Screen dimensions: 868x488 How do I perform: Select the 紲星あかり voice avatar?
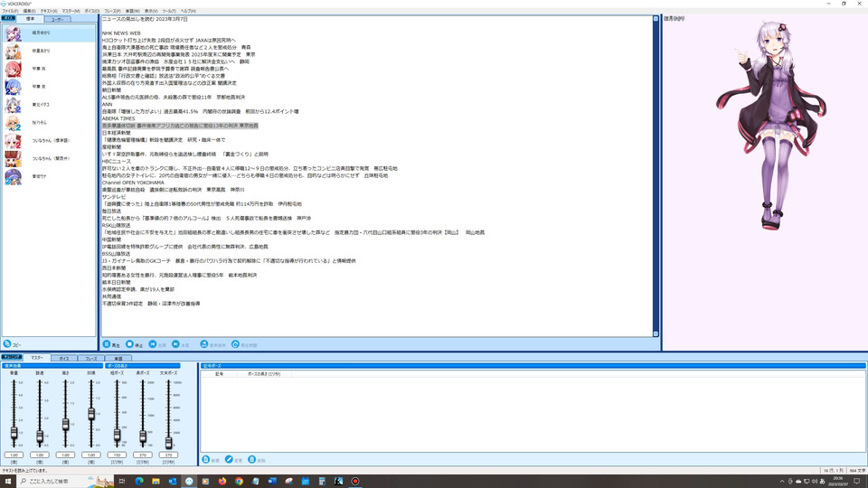14,51
